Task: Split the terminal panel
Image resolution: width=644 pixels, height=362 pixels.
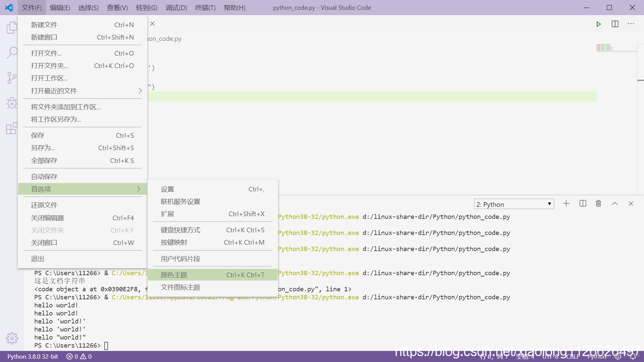Action: click(583, 204)
